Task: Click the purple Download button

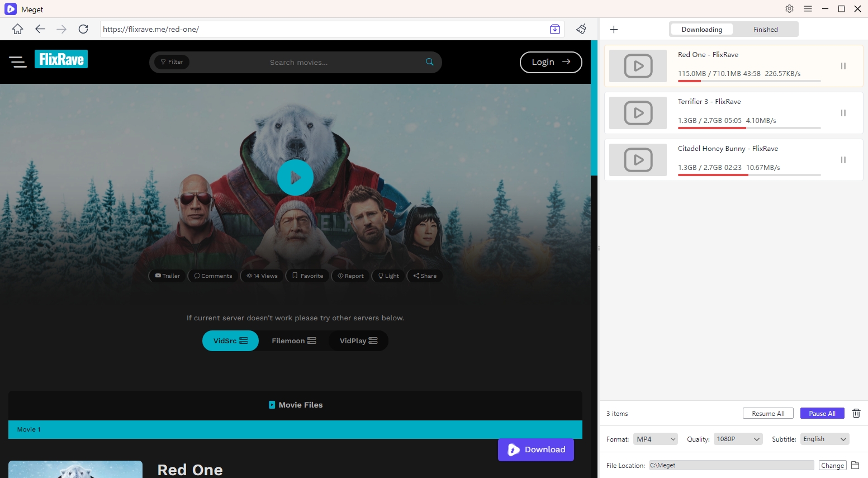Action: tap(536, 449)
